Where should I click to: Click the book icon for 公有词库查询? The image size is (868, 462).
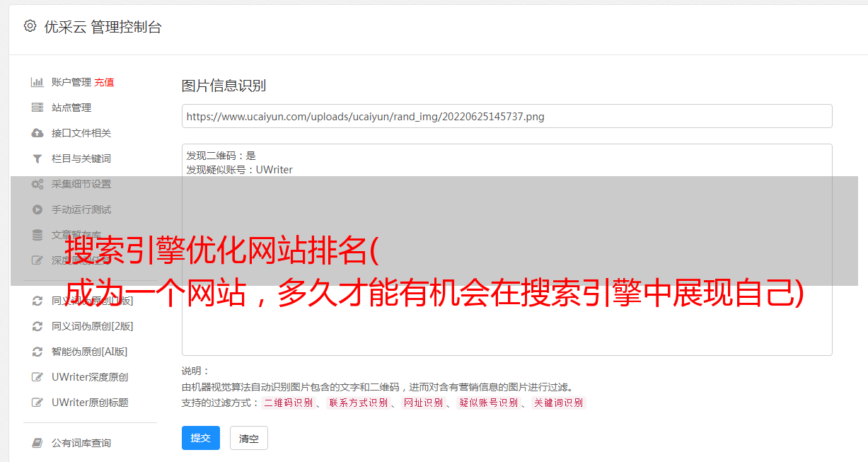[x=37, y=443]
